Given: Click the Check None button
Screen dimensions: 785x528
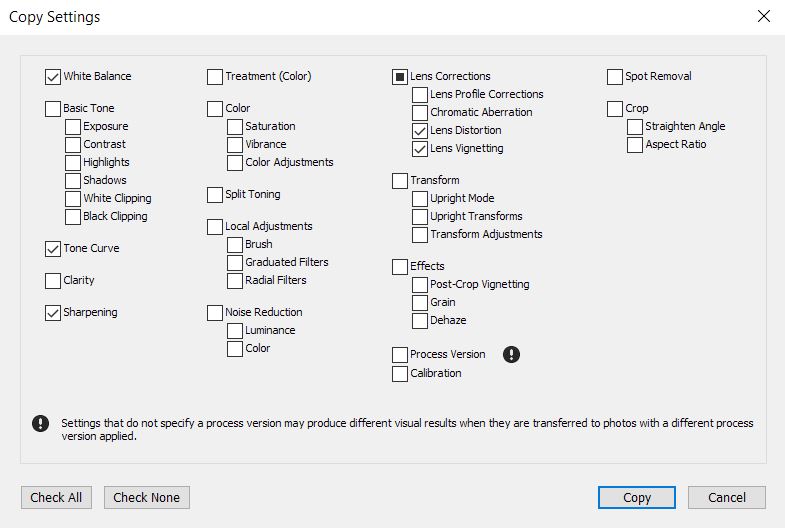Looking at the screenshot, I should [147, 497].
